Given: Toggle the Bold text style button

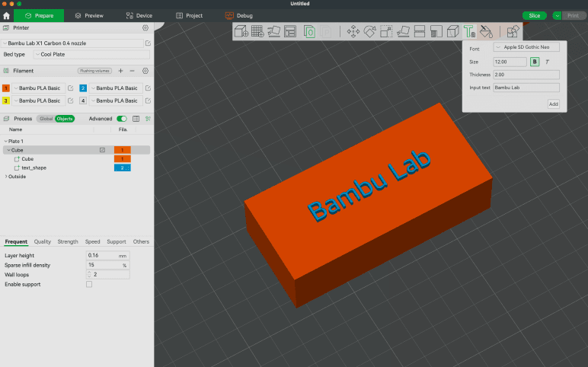Looking at the screenshot, I should [x=535, y=61].
